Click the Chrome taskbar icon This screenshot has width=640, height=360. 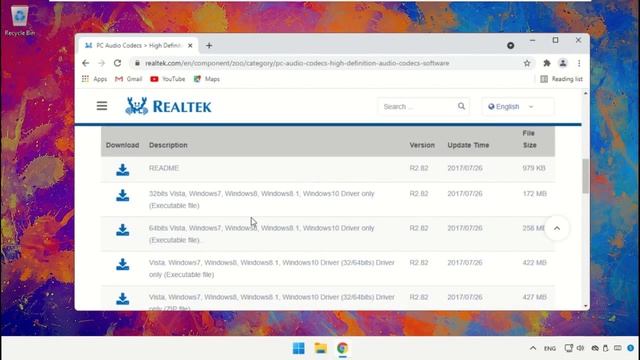click(x=342, y=348)
